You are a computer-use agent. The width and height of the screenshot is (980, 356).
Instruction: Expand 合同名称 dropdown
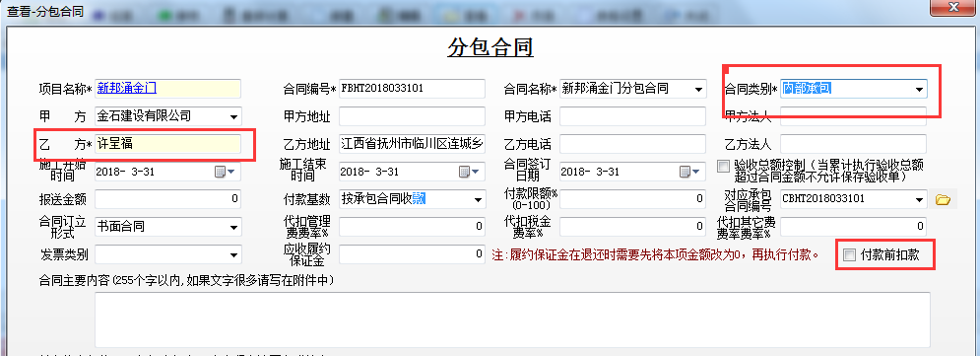point(698,90)
